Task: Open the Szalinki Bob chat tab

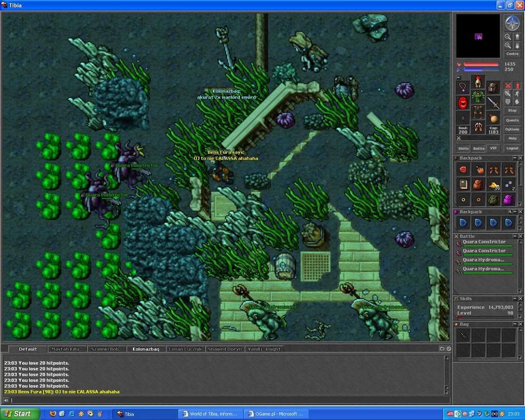Action: click(x=107, y=349)
